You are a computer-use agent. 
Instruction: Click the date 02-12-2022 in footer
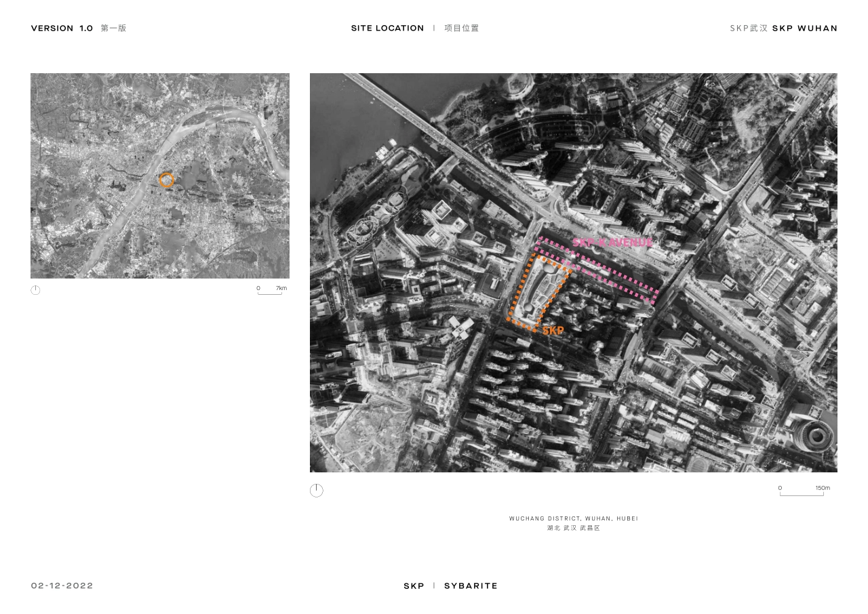[62, 586]
